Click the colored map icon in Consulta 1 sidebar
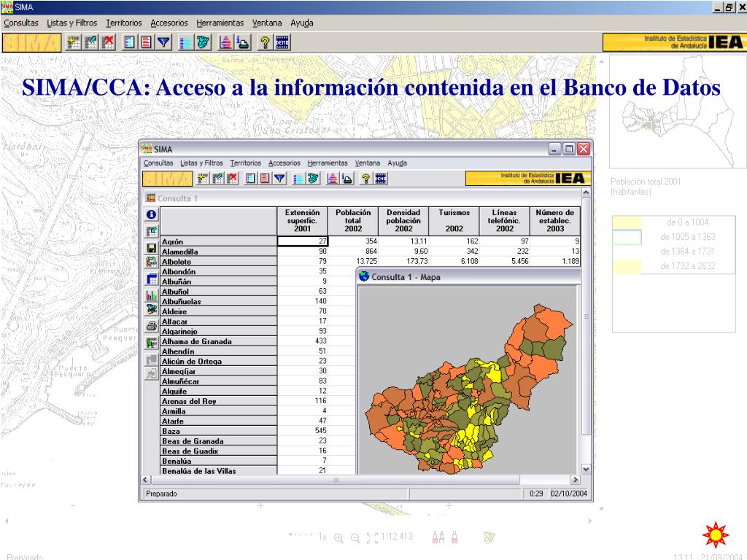Image resolution: width=747 pixels, height=560 pixels. tap(152, 309)
